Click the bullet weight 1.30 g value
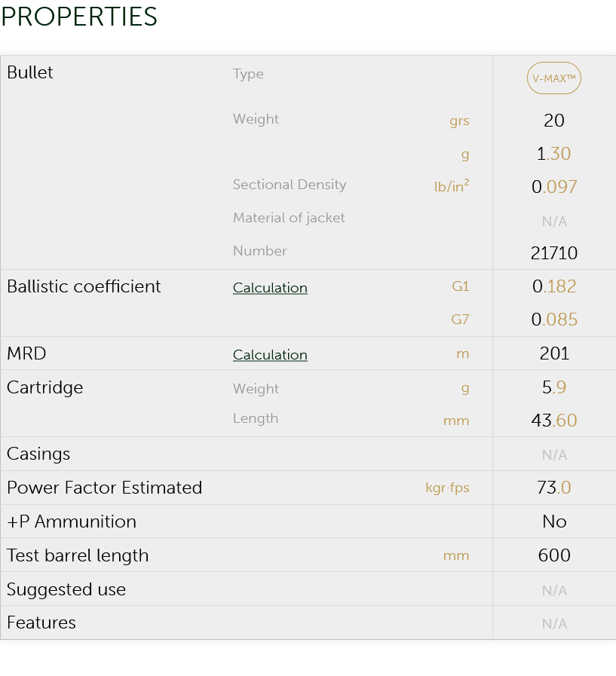The width and height of the screenshot is (616, 676). [554, 154]
